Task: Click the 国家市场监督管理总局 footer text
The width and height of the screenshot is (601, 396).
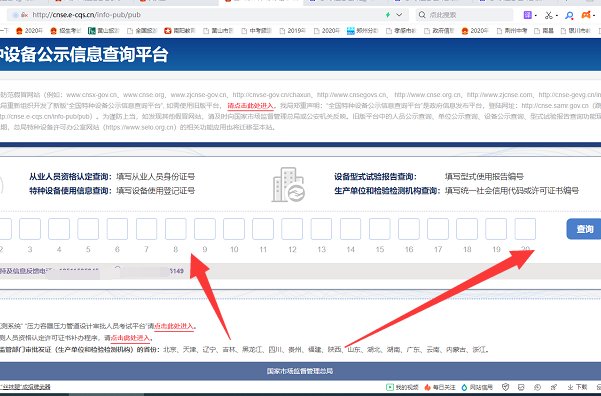Action: pyautogui.click(x=300, y=371)
